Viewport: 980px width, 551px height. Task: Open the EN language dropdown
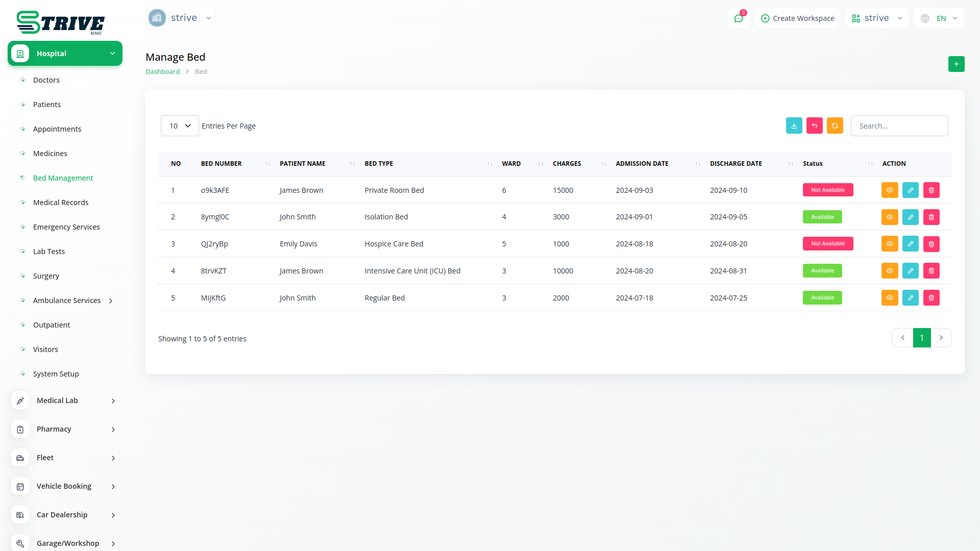[x=939, y=18]
